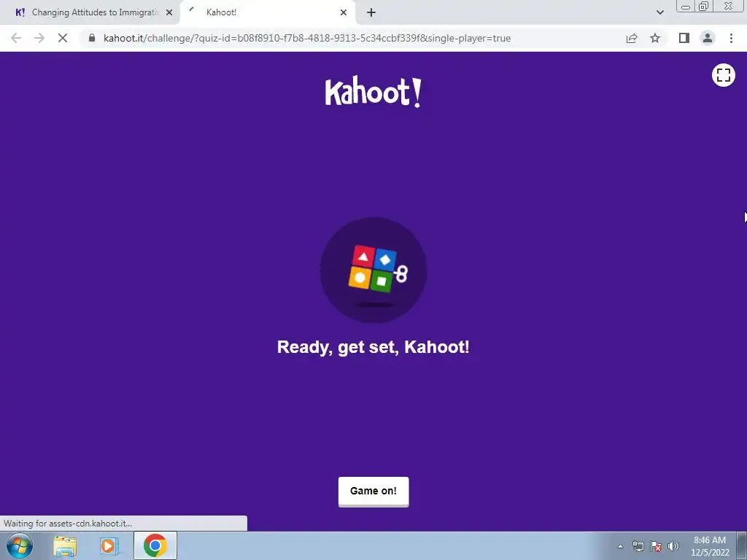Close the Changing Attitudes to Immigration tab
The height and width of the screenshot is (560, 747).
coord(169,12)
